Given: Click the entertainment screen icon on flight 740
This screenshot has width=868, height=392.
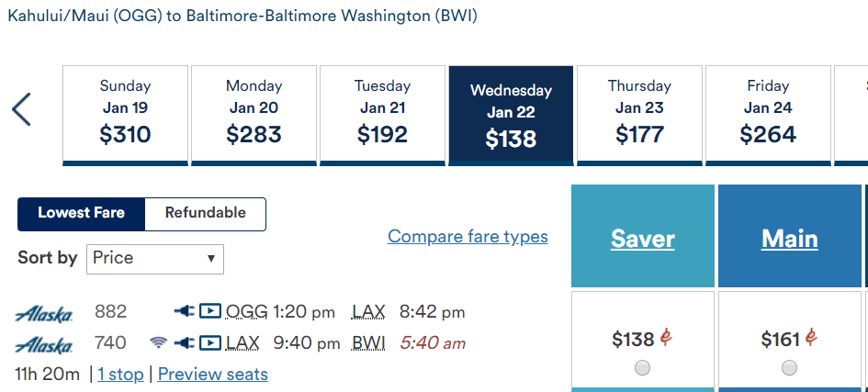Looking at the screenshot, I should click(x=210, y=343).
